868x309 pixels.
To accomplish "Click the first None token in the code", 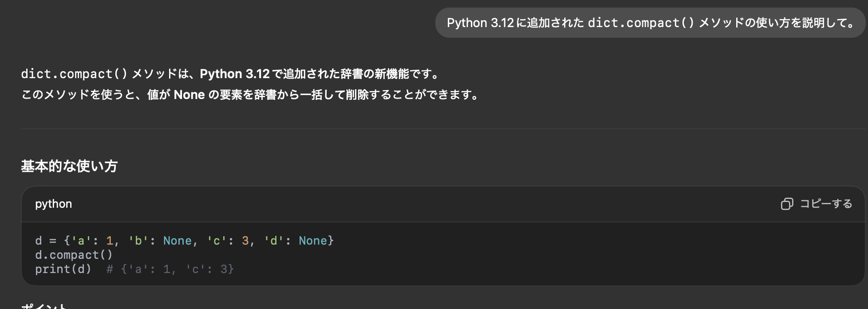I will [177, 240].
